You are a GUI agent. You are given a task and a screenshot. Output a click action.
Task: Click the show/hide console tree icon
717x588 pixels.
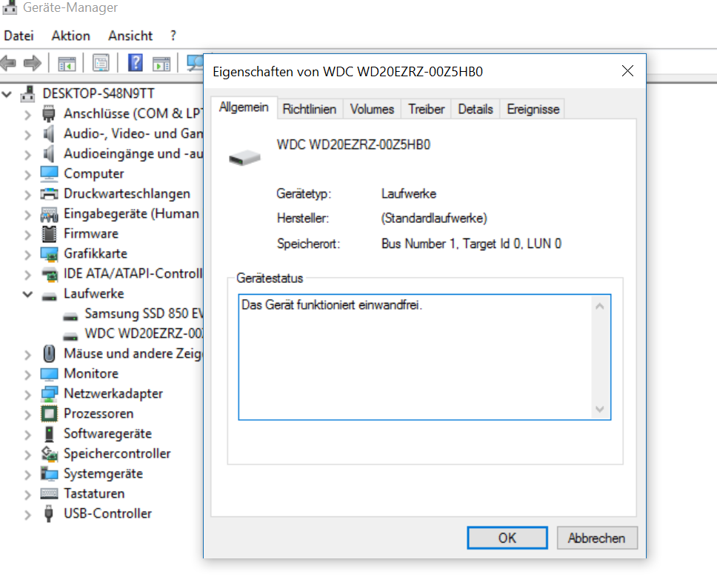67,64
